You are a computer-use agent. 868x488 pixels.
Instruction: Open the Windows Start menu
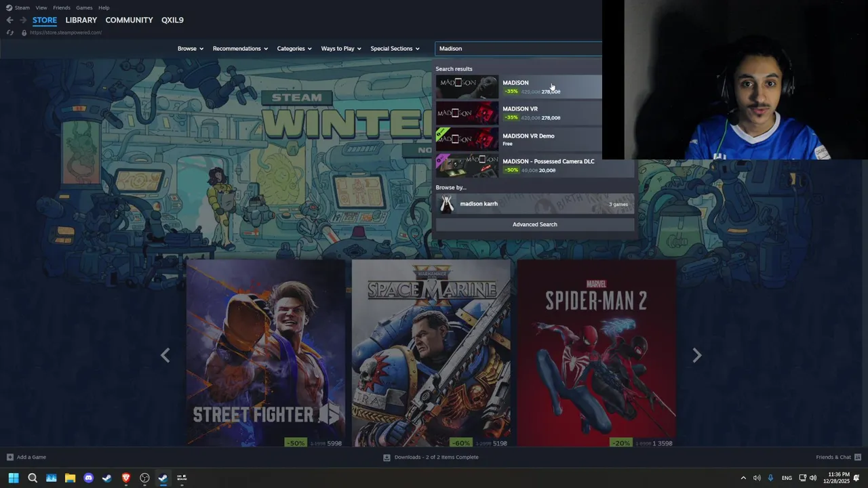click(14, 478)
